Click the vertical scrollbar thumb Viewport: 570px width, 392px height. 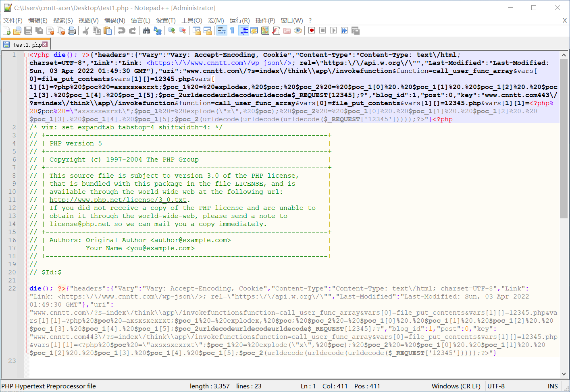click(x=564, y=139)
